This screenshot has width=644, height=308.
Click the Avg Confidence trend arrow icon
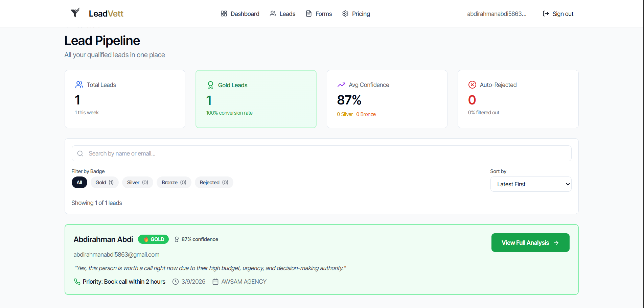point(341,85)
